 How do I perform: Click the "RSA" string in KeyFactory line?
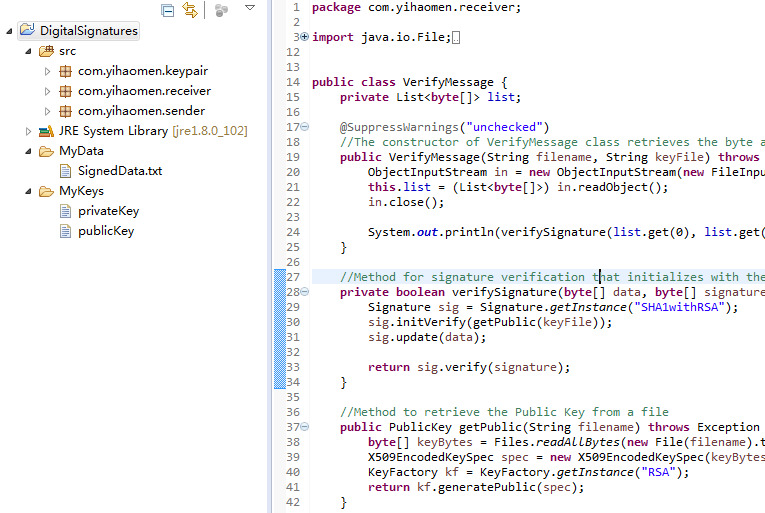(658, 472)
